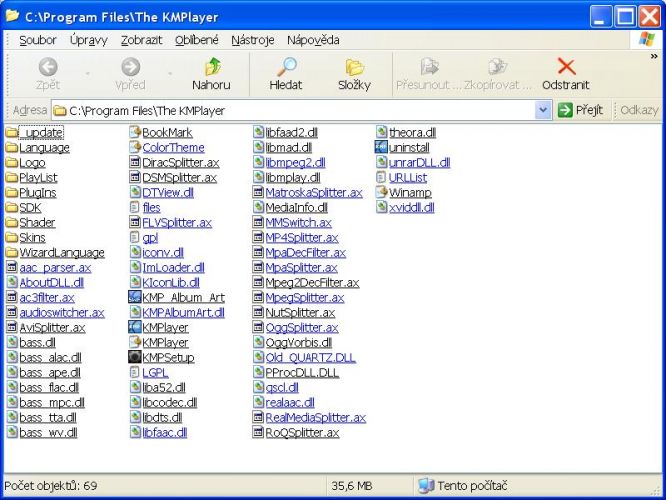The image size is (666, 500).
Task: Click the Přesunout move-to icon
Action: (x=429, y=67)
